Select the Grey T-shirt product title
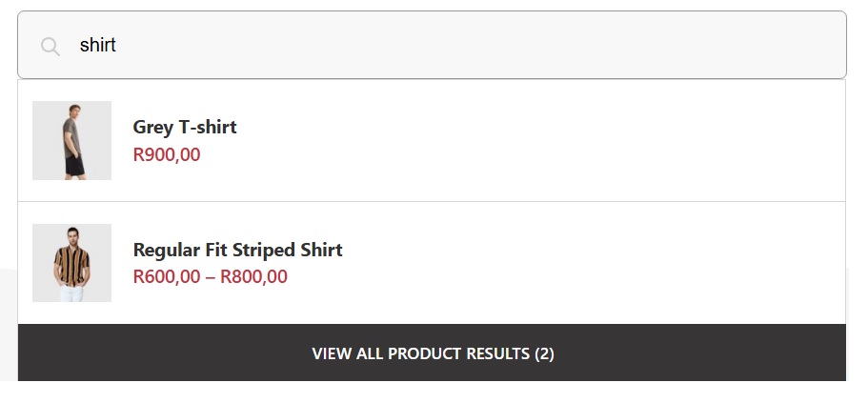Image resolution: width=868 pixels, height=403 pixels. pos(185,127)
